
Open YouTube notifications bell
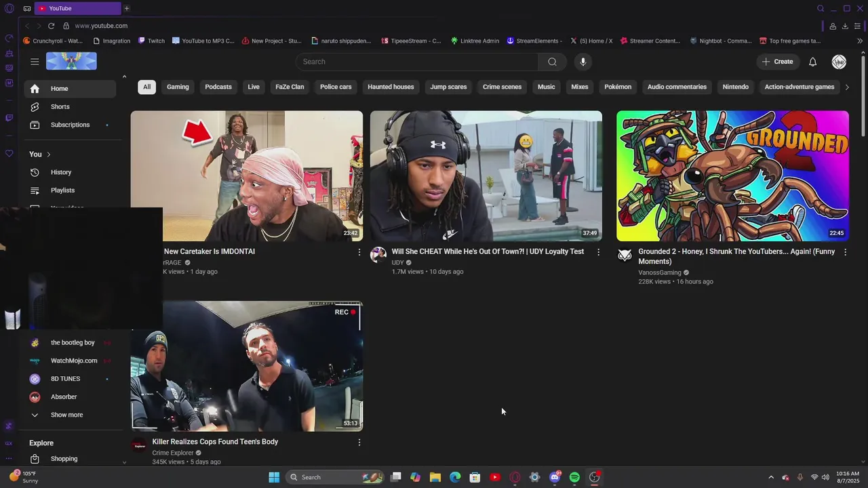tap(812, 62)
